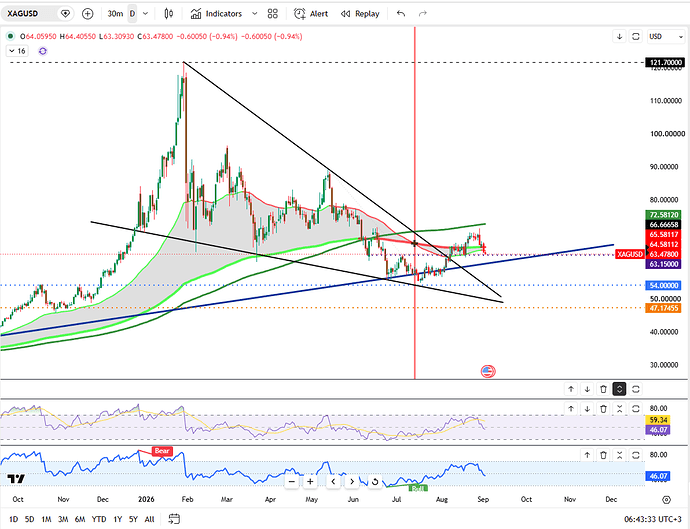This screenshot has height=529, width=690.
Task: Click the blue 54.00000 level label
Action: pyautogui.click(x=664, y=286)
